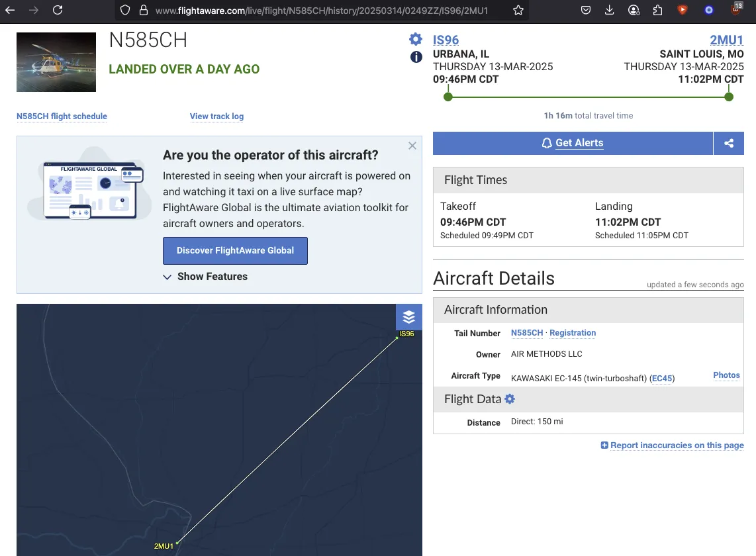Image resolution: width=756 pixels, height=556 pixels.
Task: Save the page to Pocket
Action: pos(586,10)
